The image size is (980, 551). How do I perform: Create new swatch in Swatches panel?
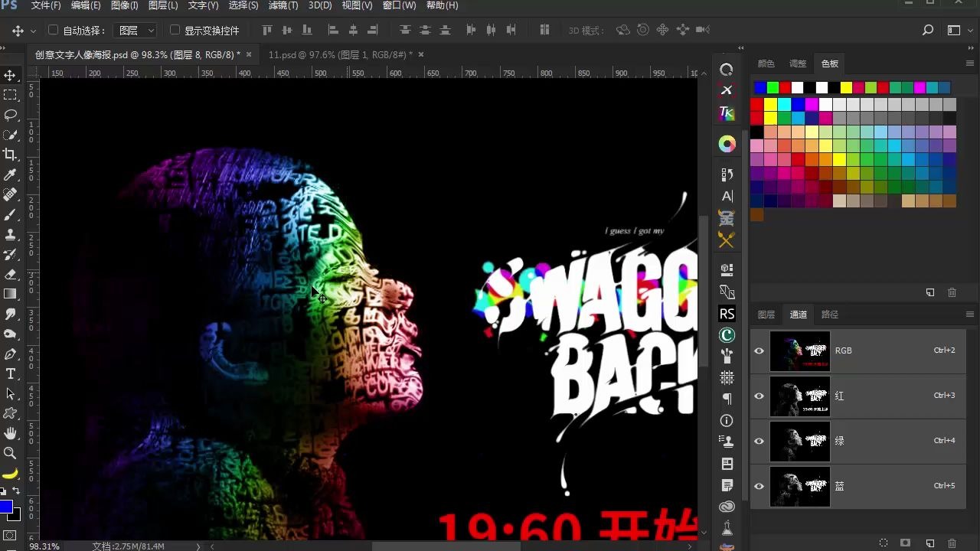[x=930, y=292]
